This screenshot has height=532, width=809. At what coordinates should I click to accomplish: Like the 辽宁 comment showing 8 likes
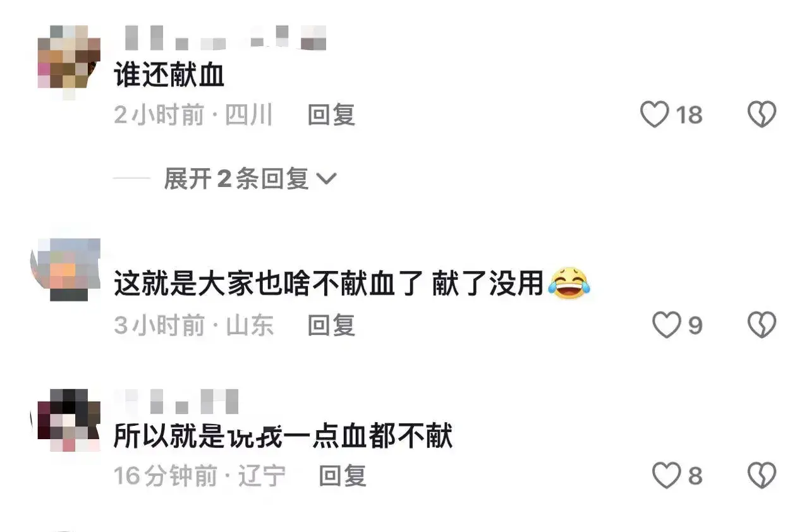pos(666,475)
